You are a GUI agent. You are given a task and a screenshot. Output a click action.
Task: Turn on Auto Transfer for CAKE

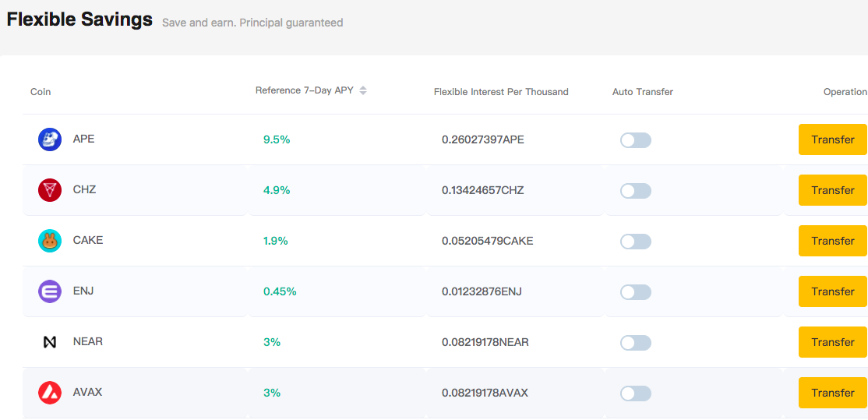[x=636, y=242]
